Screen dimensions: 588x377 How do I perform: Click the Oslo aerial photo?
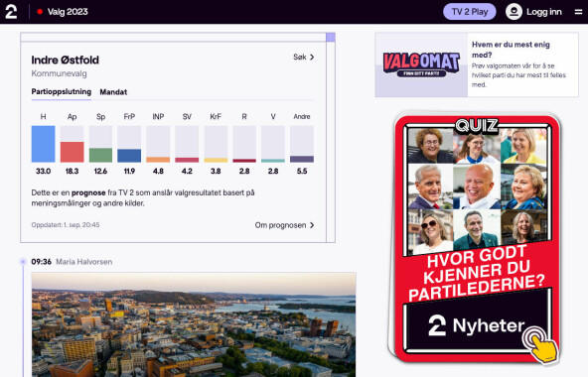tap(194, 324)
